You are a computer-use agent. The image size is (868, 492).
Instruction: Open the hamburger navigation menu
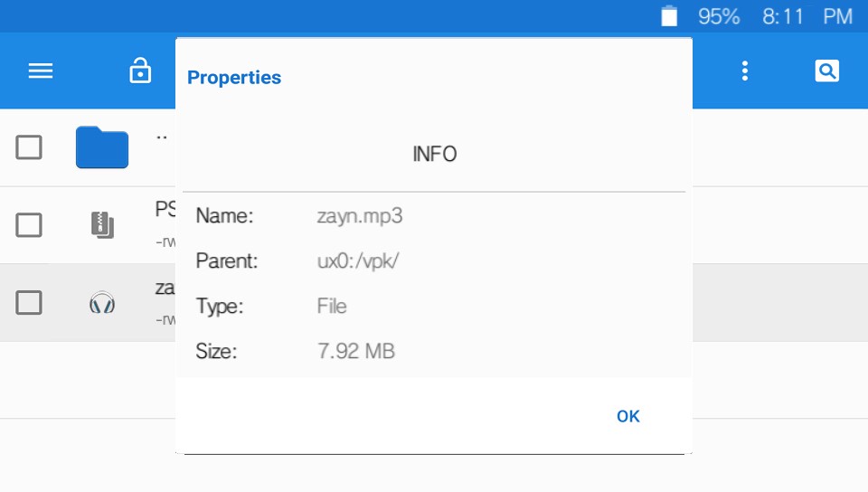pyautogui.click(x=41, y=71)
